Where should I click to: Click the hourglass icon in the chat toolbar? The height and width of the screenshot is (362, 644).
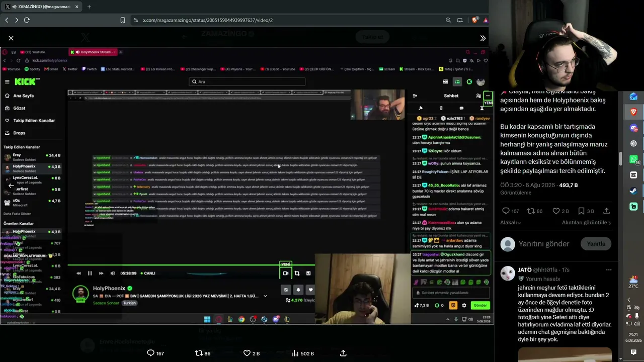click(481, 108)
